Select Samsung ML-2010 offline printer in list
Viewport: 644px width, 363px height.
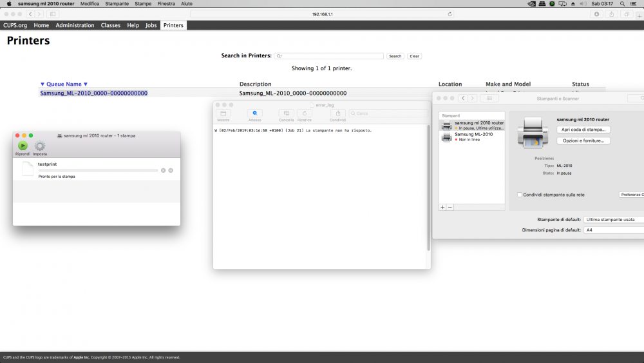(472, 137)
